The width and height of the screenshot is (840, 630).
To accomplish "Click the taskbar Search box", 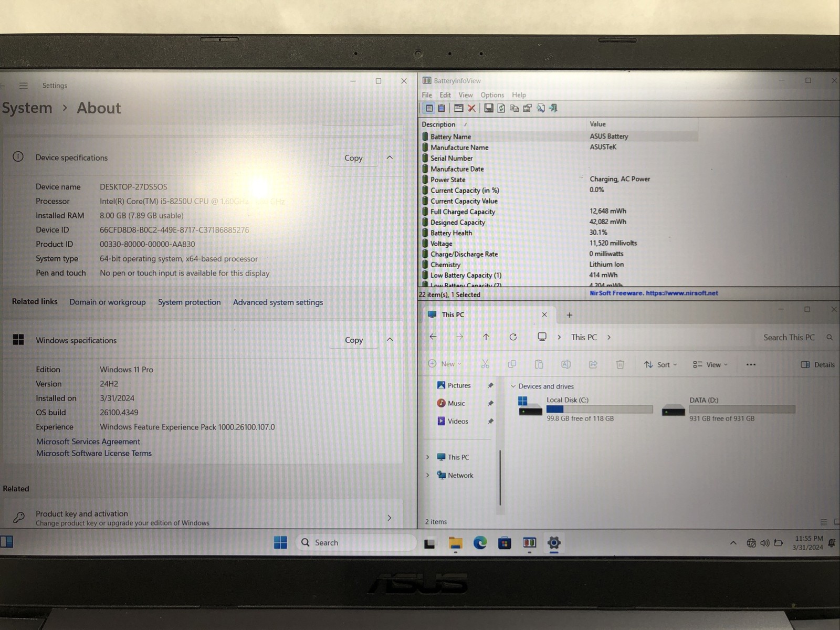I will (355, 542).
